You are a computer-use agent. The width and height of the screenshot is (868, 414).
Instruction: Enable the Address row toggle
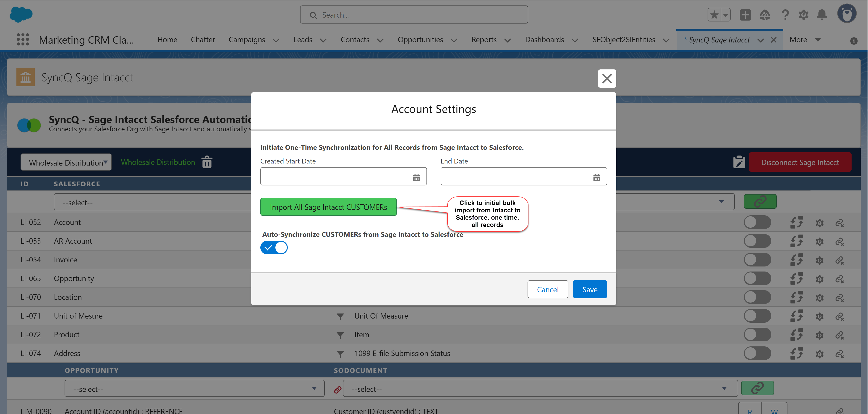tap(757, 353)
